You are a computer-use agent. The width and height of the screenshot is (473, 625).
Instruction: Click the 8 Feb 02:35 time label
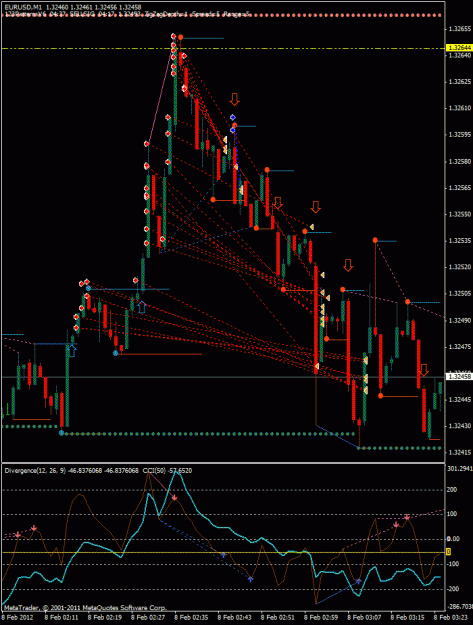click(x=191, y=617)
